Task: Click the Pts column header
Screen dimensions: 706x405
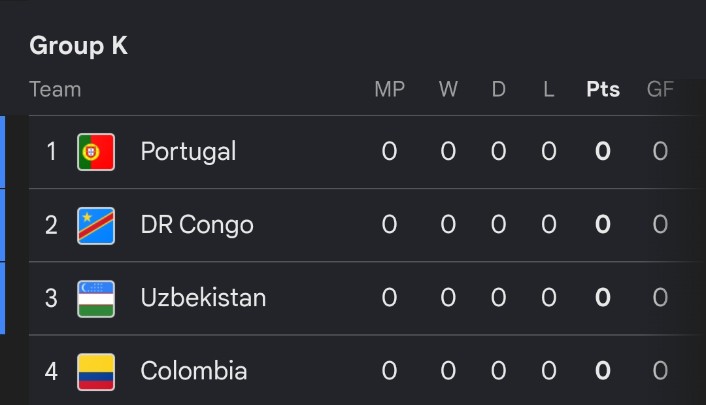Action: [x=603, y=89]
